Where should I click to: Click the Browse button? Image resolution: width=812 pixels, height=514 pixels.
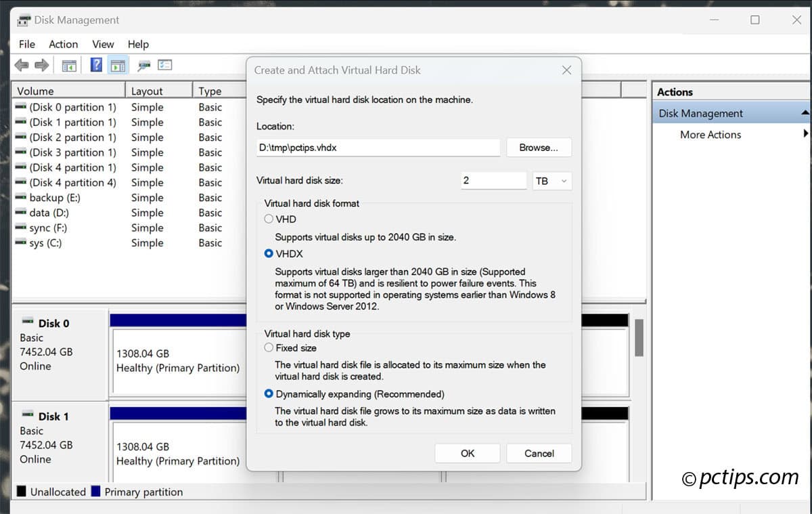[539, 147]
